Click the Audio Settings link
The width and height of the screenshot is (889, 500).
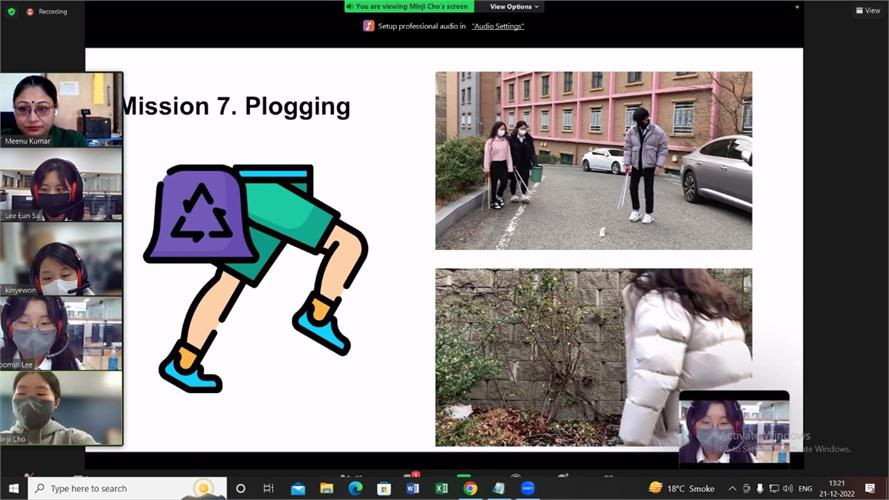click(498, 26)
